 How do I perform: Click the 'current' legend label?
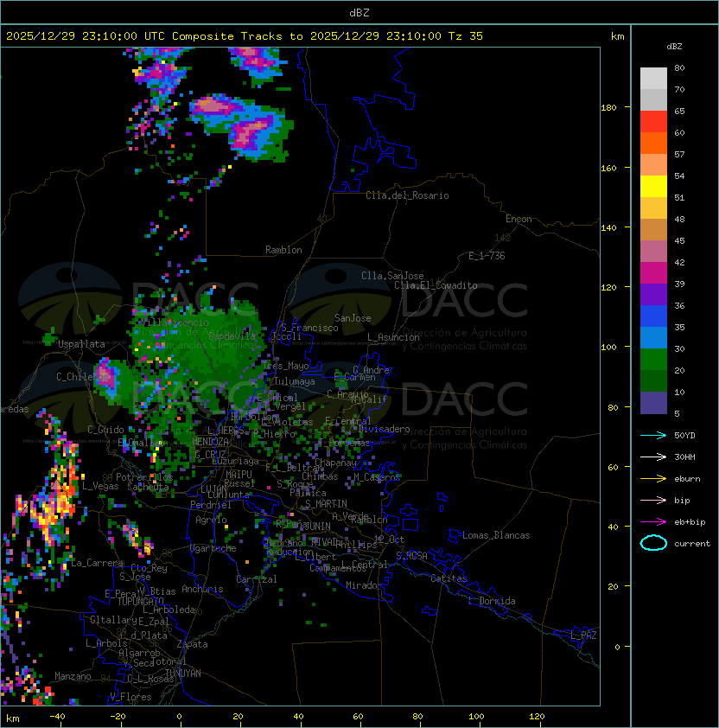pos(692,544)
